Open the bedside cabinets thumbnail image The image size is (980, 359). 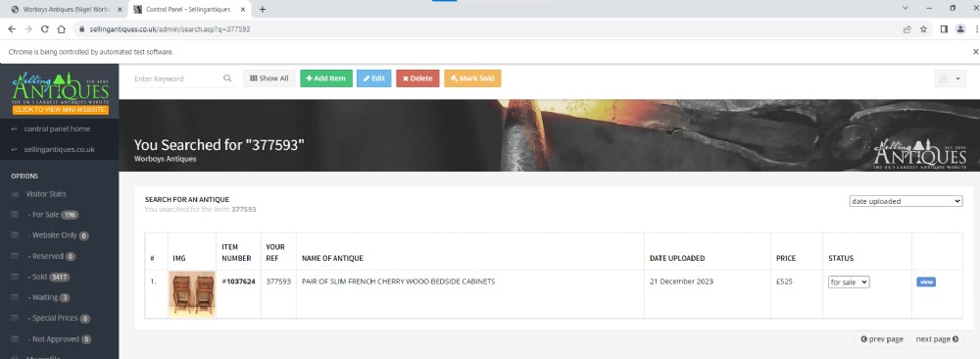click(x=192, y=294)
